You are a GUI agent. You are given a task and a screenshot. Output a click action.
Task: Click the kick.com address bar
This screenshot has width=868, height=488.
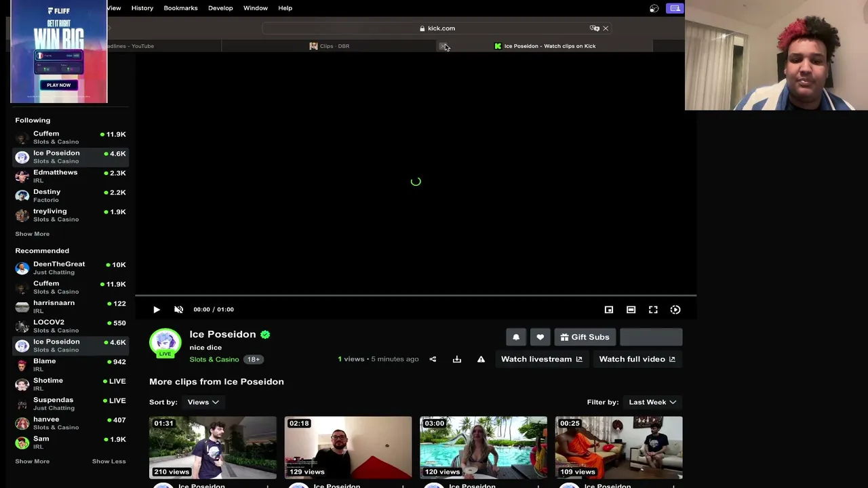[437, 28]
